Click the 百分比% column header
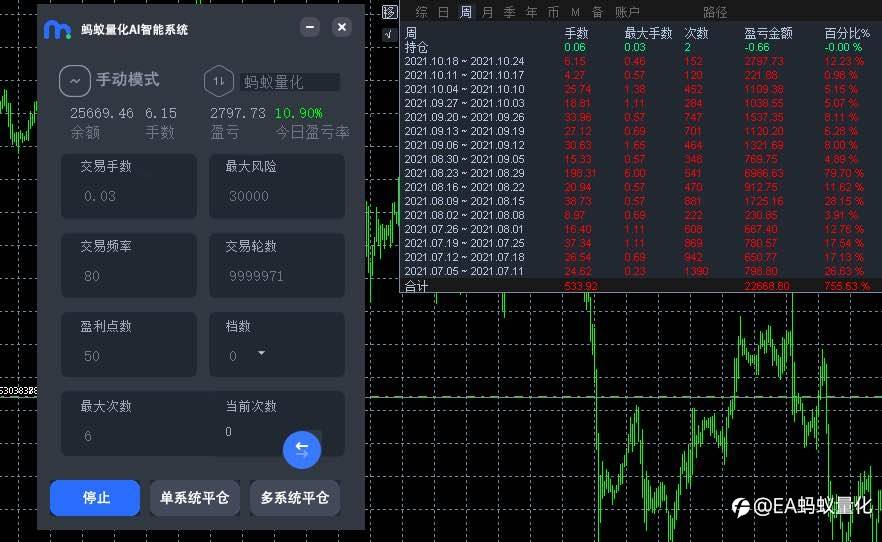 [x=847, y=34]
